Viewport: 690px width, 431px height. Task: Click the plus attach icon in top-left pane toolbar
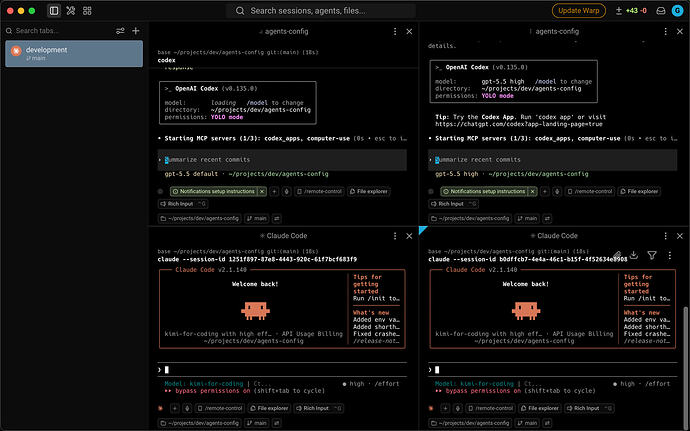tap(274, 192)
